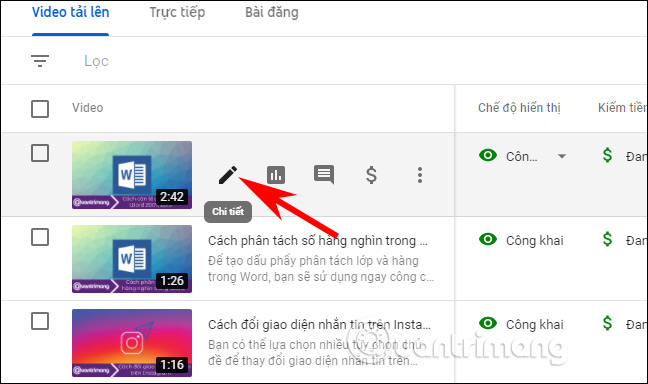Click Công khai text in 1:26 video row

pyautogui.click(x=535, y=241)
